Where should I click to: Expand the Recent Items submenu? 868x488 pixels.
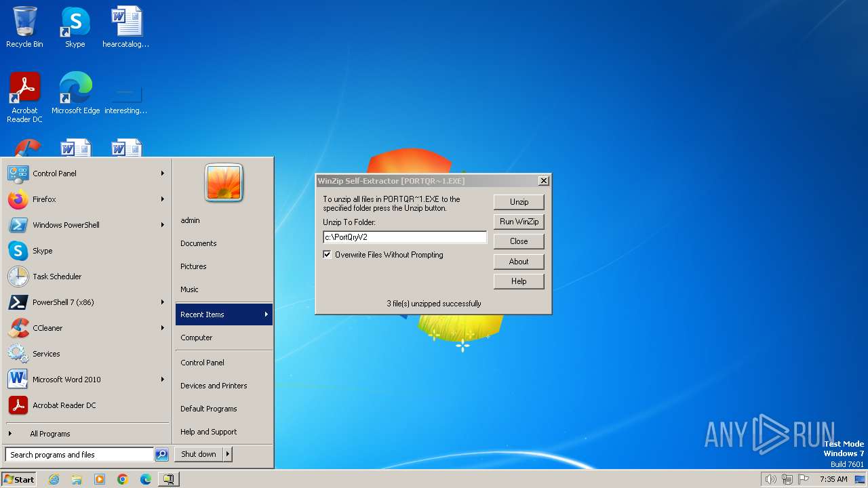(x=224, y=314)
